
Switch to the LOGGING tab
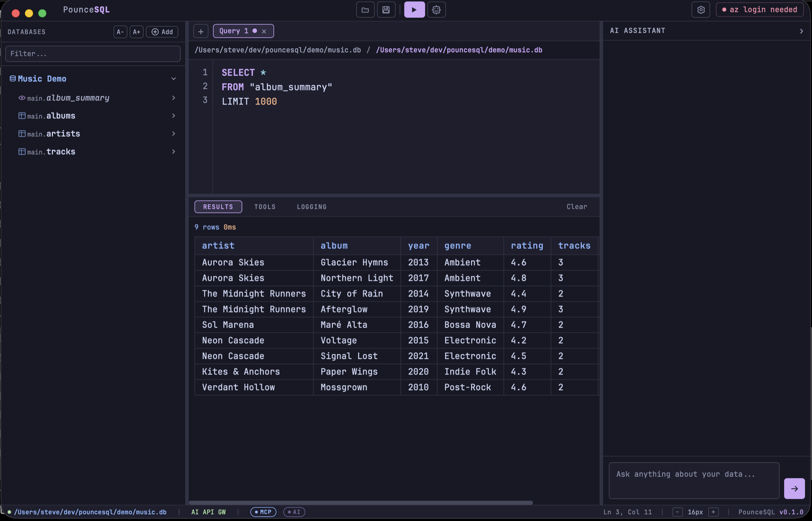[312, 207]
